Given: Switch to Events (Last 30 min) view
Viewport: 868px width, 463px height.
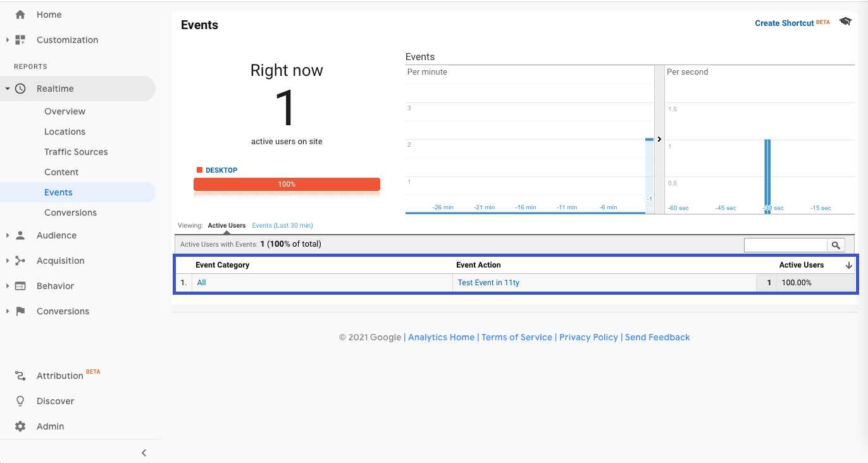Looking at the screenshot, I should [282, 226].
